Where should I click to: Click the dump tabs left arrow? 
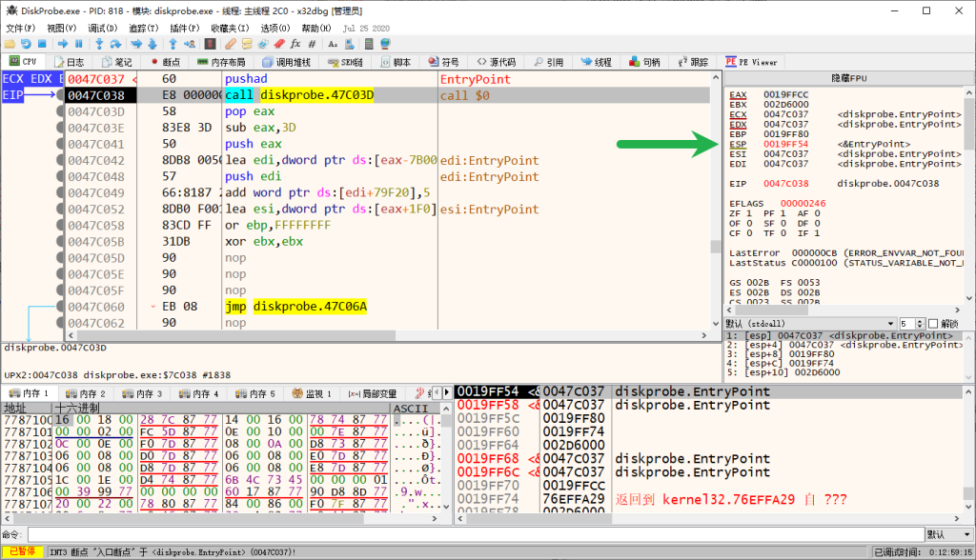click(x=437, y=392)
